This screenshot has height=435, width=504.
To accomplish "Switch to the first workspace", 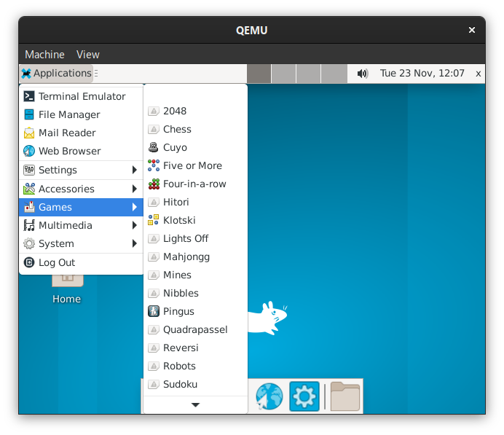I will (x=259, y=74).
